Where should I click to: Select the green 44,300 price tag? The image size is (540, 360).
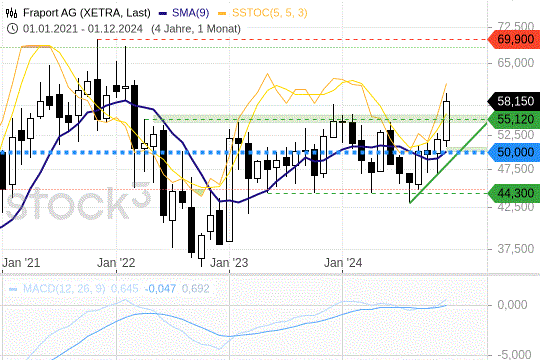(x=514, y=193)
